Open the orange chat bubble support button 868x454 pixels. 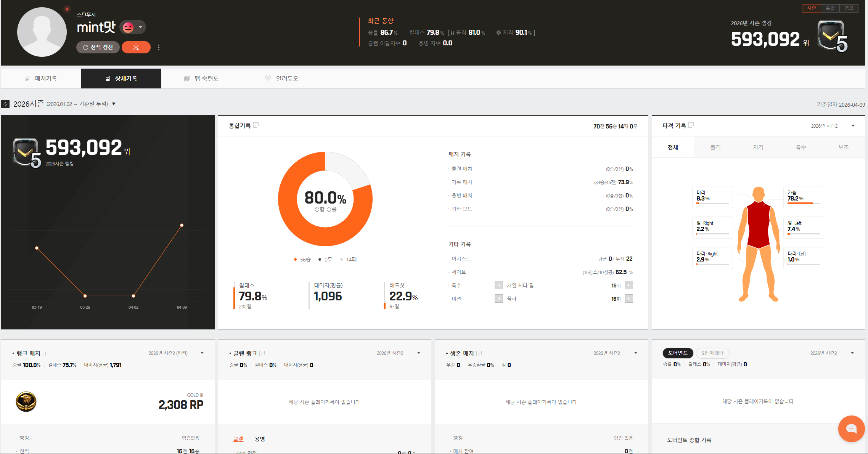click(x=851, y=428)
